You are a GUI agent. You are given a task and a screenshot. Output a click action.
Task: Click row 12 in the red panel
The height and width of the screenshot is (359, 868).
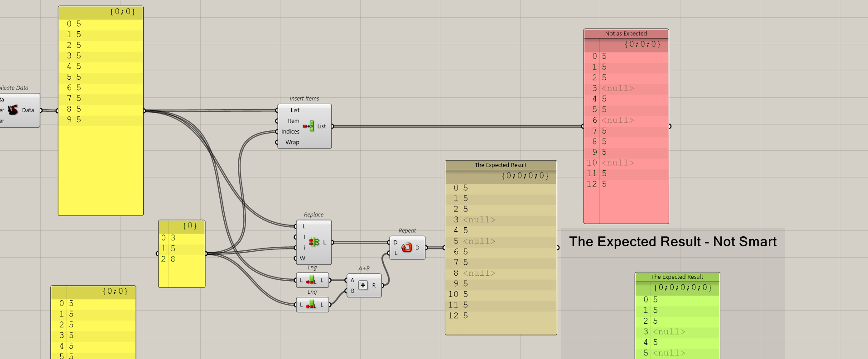click(626, 184)
